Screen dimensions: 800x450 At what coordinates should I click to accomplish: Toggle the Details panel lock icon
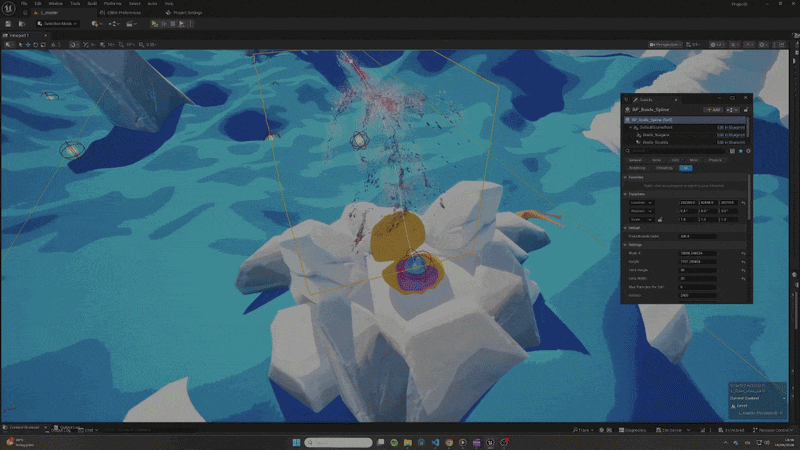(x=746, y=110)
